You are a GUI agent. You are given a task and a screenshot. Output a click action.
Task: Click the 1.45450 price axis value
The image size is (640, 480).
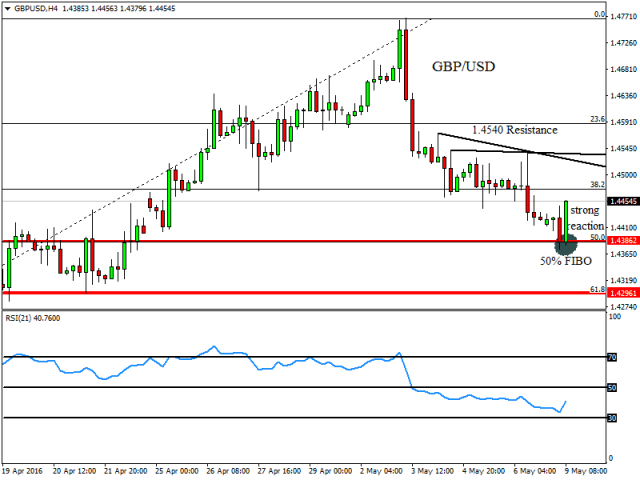[x=623, y=149]
